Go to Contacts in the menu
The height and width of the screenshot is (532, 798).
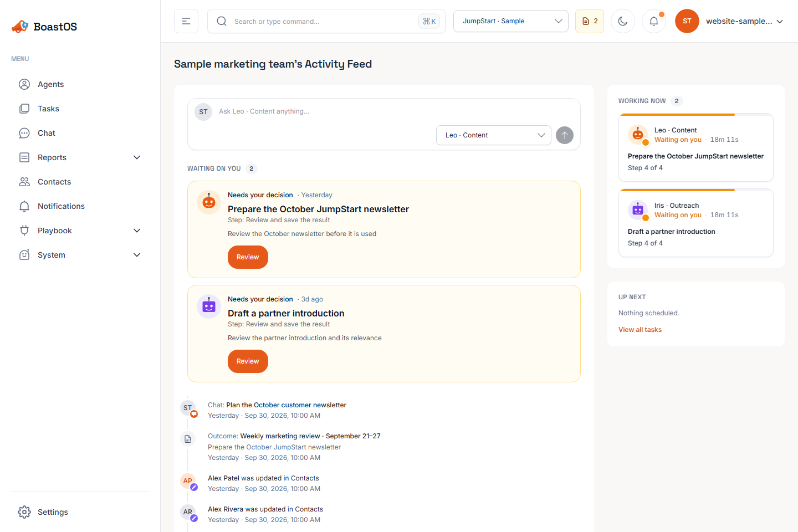80,182
